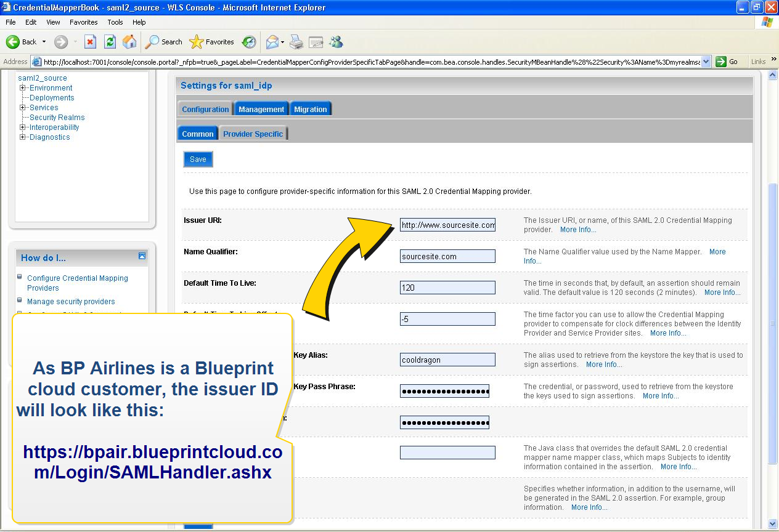Switch to the Common sub-tab

pos(198,134)
